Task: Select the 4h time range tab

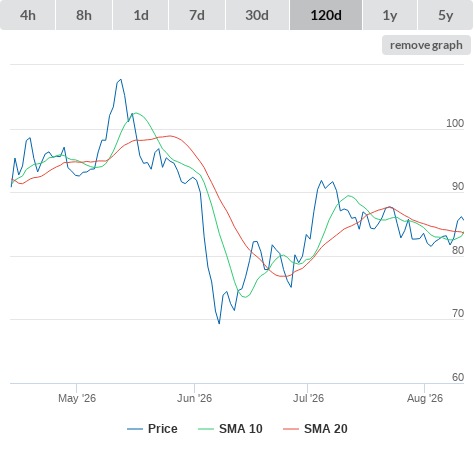Action: [x=28, y=15]
